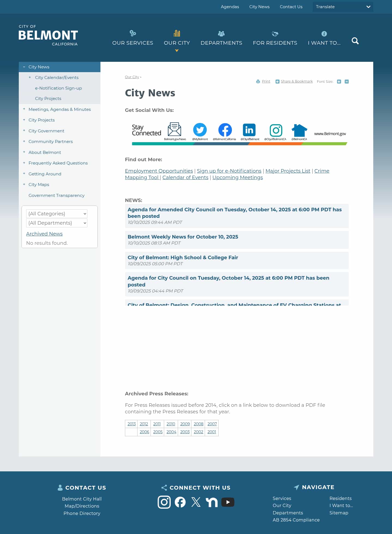Click the X social icon in footer
Viewport: 392px width, 534px height.
click(196, 502)
